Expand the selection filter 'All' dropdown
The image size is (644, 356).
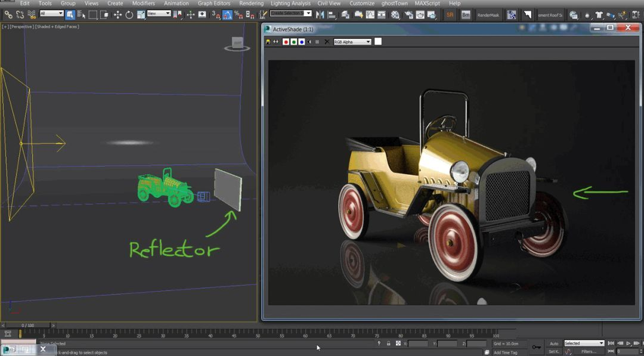point(51,14)
